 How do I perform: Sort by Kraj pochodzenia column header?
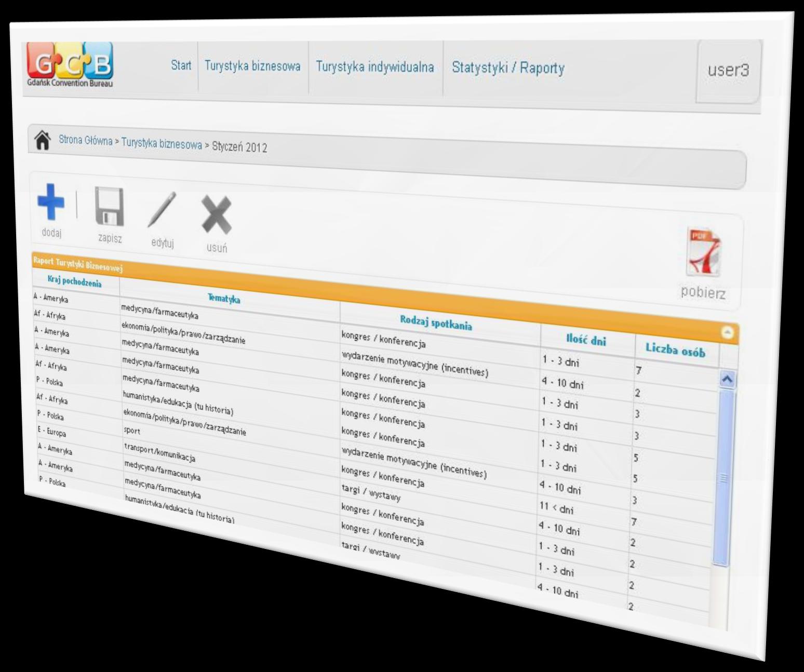point(74,281)
